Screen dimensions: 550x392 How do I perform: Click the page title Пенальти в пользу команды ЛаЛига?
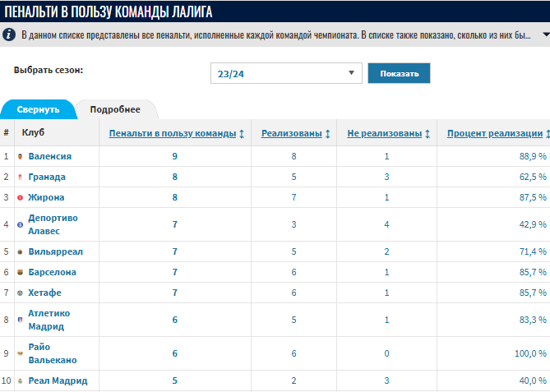[109, 12]
